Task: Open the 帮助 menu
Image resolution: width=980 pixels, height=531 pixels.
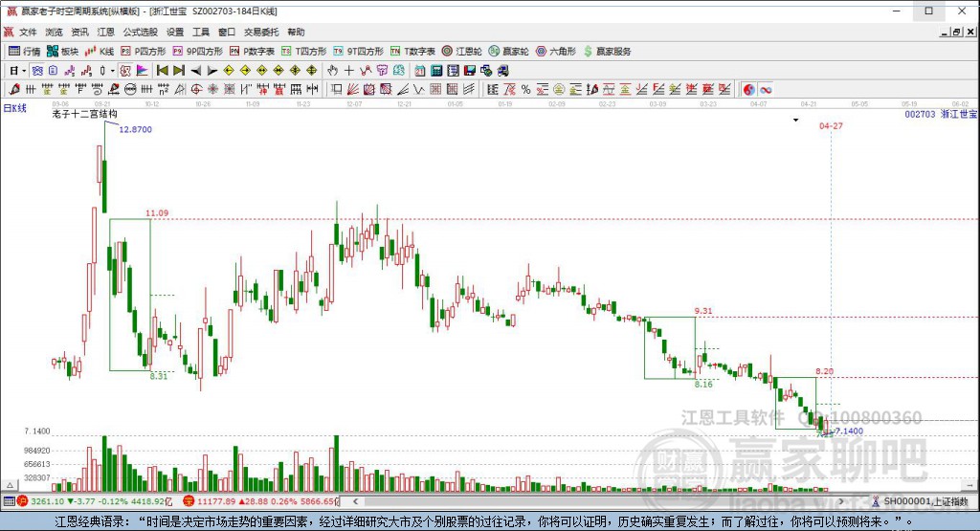Action: [x=296, y=32]
